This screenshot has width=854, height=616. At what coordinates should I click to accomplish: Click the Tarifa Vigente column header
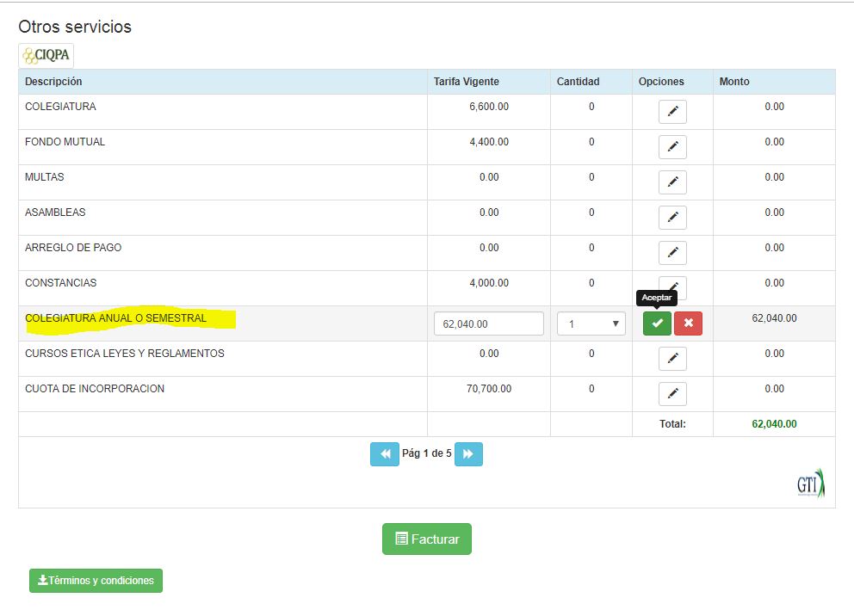[x=466, y=82]
